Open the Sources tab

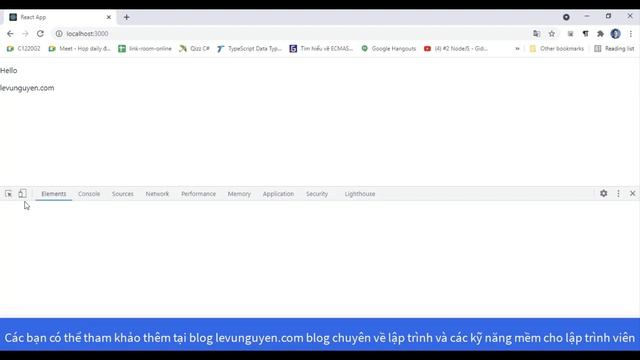(x=122, y=194)
